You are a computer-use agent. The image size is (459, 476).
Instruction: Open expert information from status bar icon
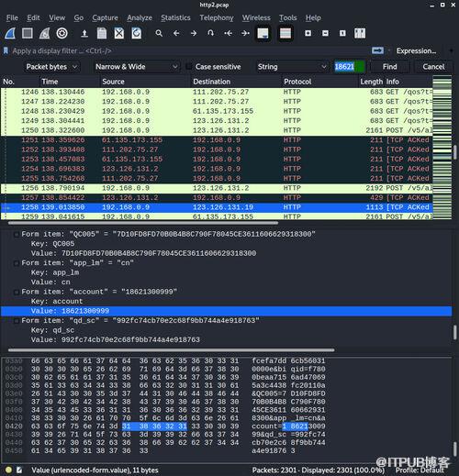pos(8,470)
